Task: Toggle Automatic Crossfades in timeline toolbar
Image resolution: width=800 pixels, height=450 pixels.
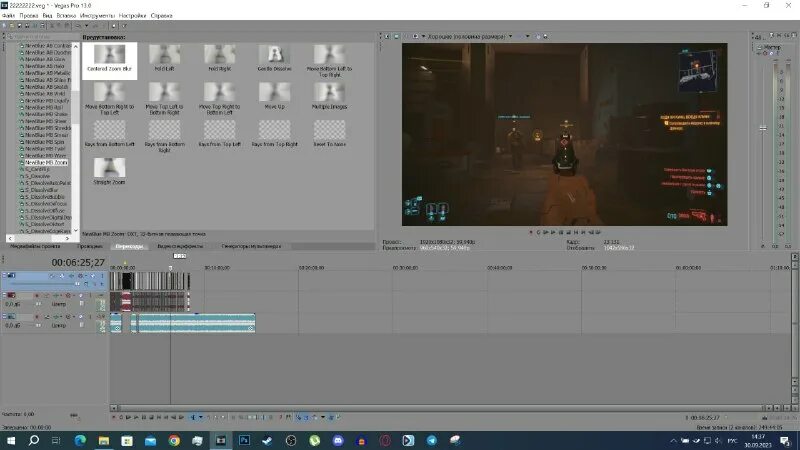Action: (x=306, y=417)
